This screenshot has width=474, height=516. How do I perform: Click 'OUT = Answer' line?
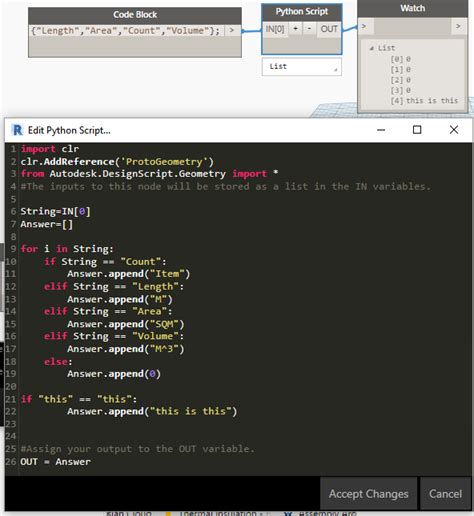point(55,462)
